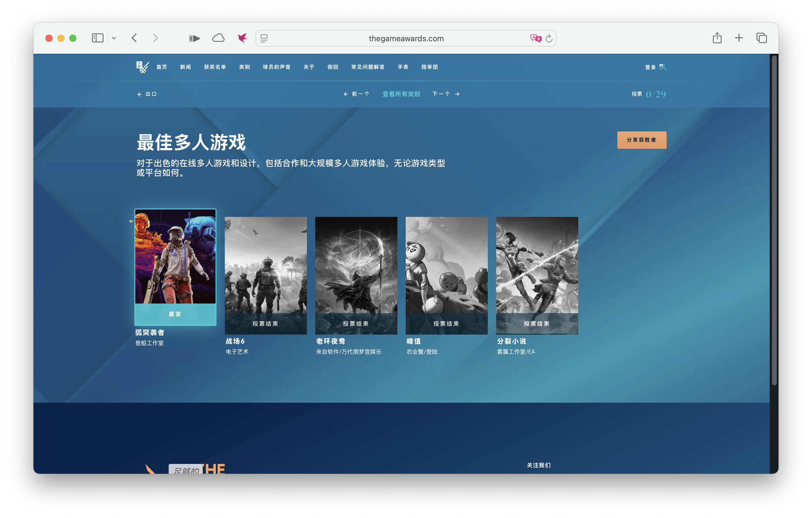Select the 陪审团 navigation item
Screen dimensions: 812x518
pyautogui.click(x=429, y=67)
